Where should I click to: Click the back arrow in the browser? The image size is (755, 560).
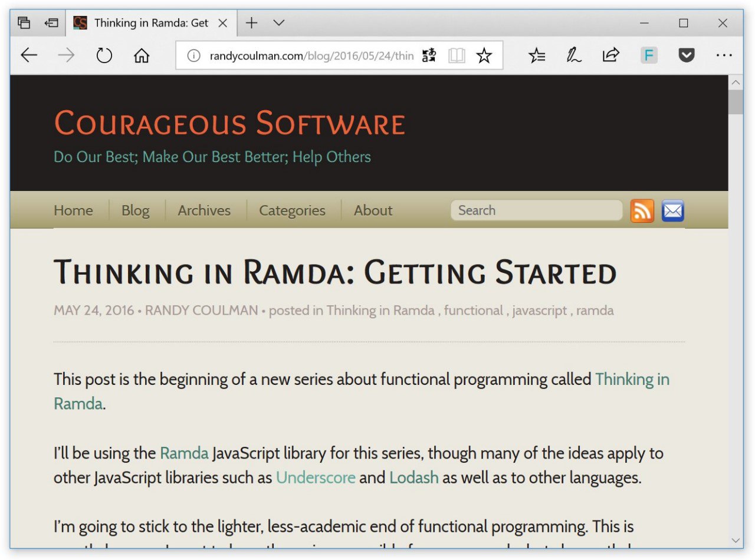tap(29, 56)
